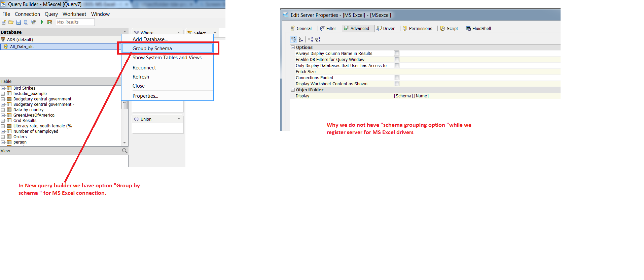
Task: Click the expand all properties icon
Action: coord(310,39)
